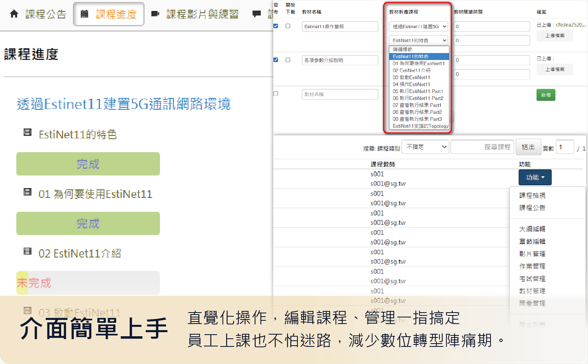Viewport: 588px width, 364px height.
Task: Open the 課程公告 tab with home icon
Action: click(38, 14)
